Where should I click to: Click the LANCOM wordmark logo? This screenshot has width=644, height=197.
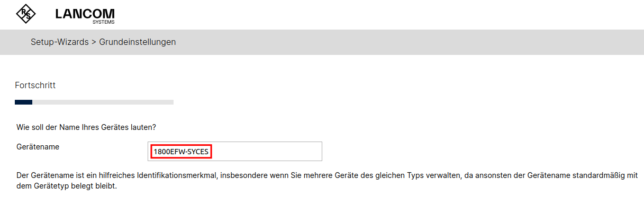click(85, 14)
